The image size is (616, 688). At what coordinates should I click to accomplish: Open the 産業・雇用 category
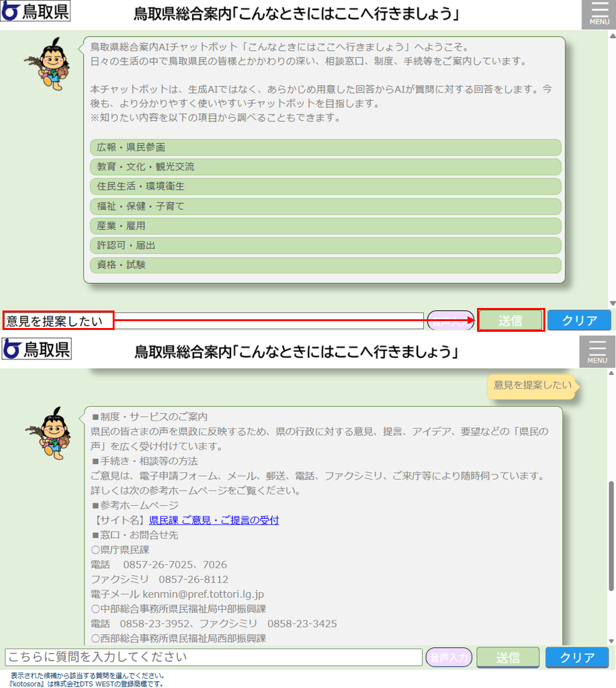325,225
